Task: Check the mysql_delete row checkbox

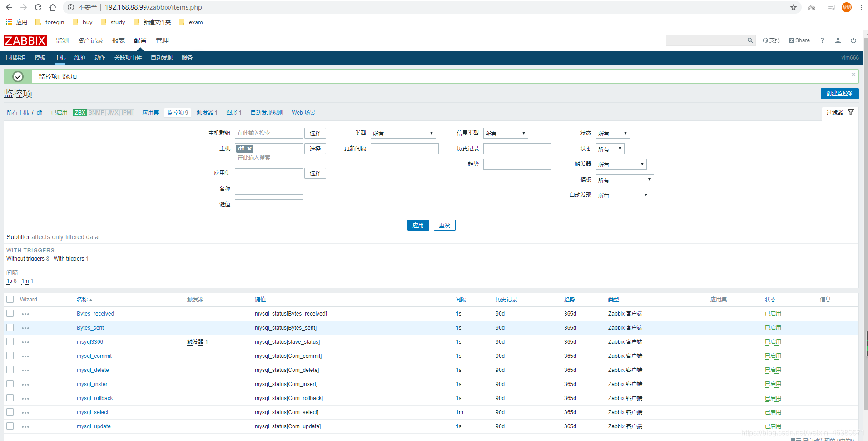Action: pos(10,370)
